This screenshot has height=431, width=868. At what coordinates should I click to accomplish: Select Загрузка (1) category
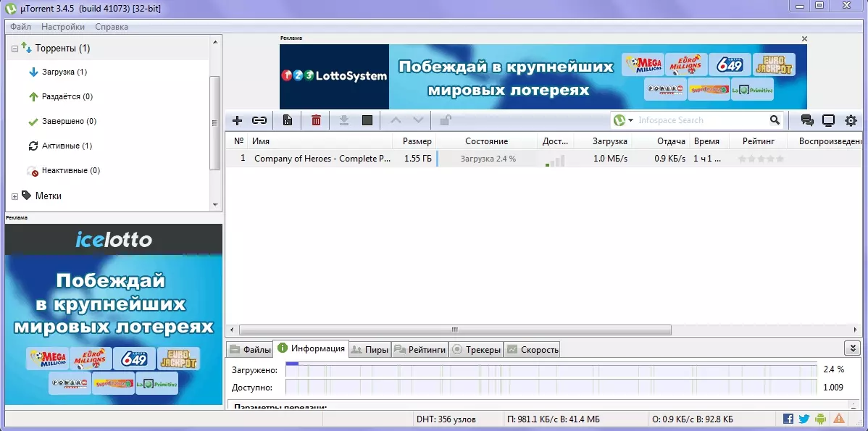pyautogui.click(x=64, y=72)
